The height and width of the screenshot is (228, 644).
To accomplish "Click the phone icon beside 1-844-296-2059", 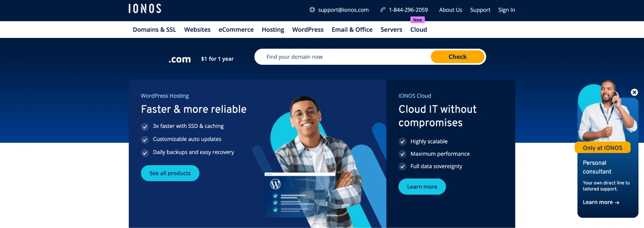I will tap(383, 10).
